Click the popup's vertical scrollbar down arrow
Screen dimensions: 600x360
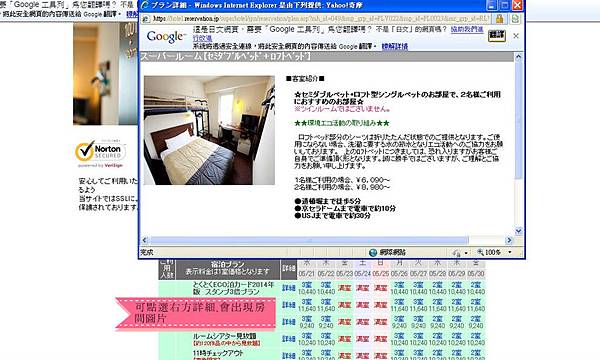(518, 231)
